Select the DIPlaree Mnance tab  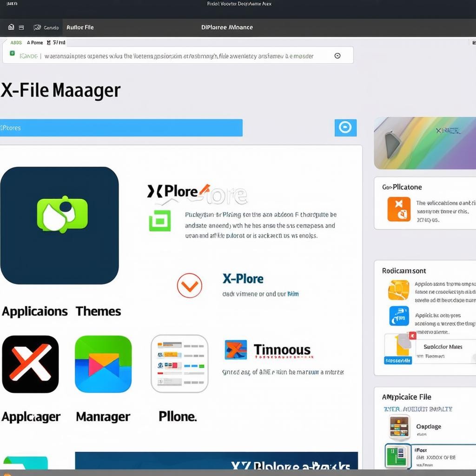point(227,27)
